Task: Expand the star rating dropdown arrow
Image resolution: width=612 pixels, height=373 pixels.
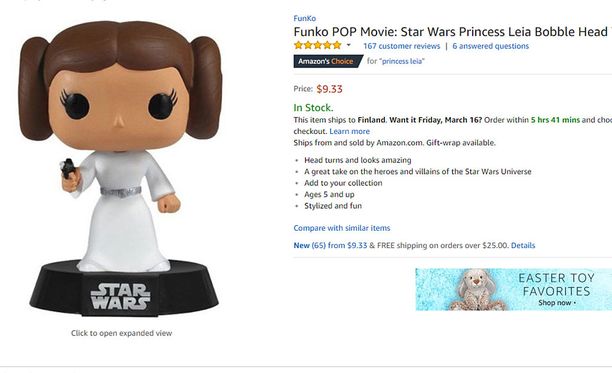Action: [x=349, y=45]
